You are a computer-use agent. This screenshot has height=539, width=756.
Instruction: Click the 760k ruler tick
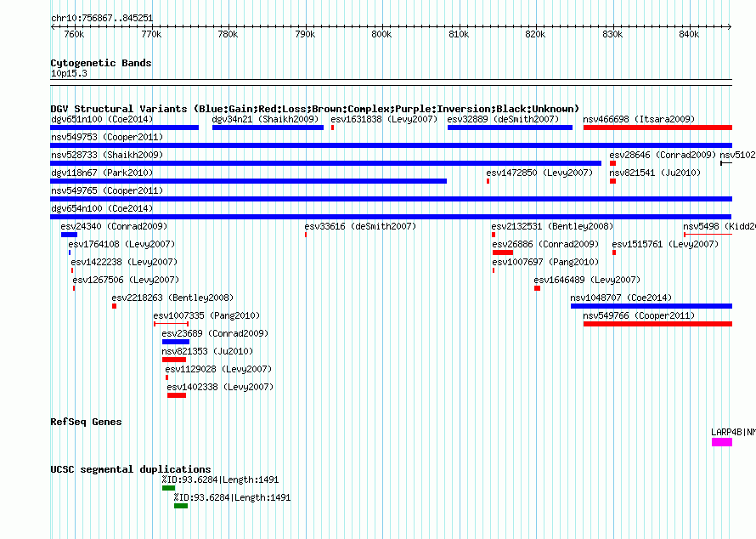(74, 34)
